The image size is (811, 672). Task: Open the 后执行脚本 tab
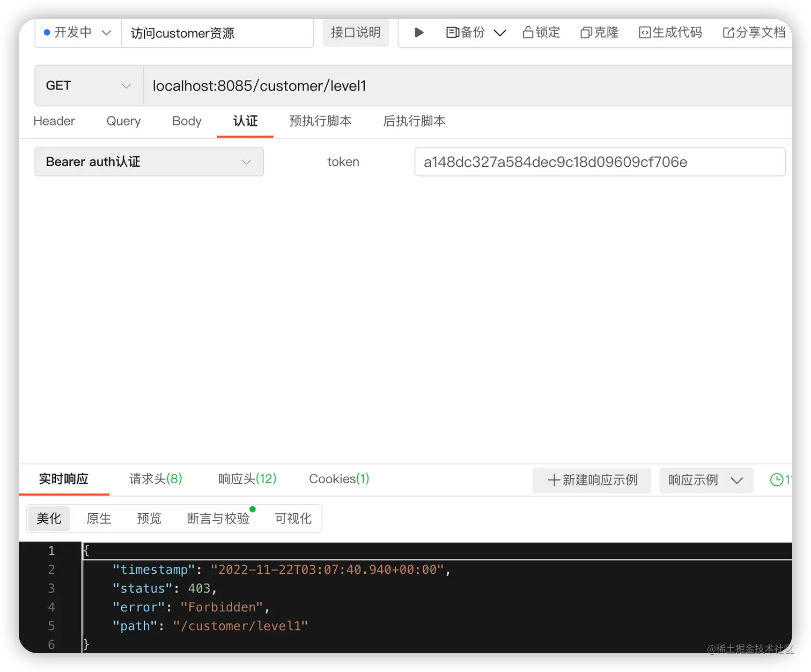[414, 121]
